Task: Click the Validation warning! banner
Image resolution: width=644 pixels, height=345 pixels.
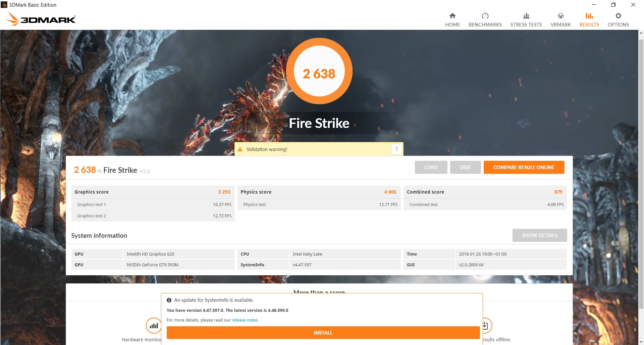Action: 319,149
